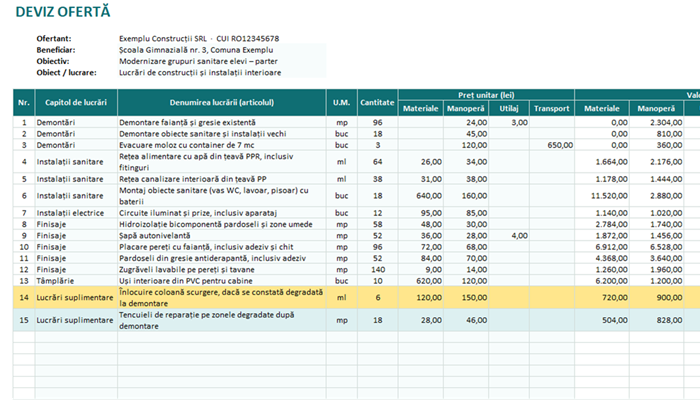This screenshot has width=700, height=400.
Task: Select 'Zugrăveli lavabile pe pereți și tavane'
Action: [x=222, y=270]
